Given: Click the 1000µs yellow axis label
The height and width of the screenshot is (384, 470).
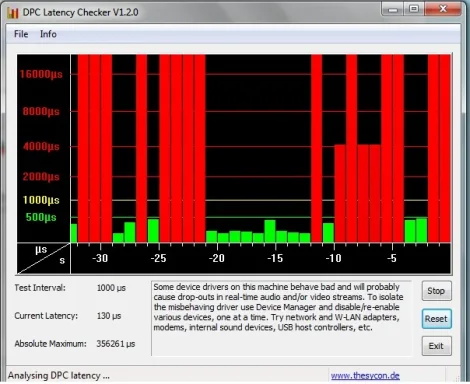Looking at the screenshot, I should point(41,200).
